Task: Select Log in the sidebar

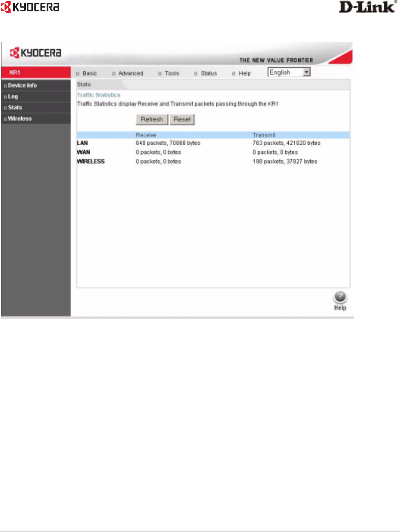Action: pyautogui.click(x=36, y=97)
